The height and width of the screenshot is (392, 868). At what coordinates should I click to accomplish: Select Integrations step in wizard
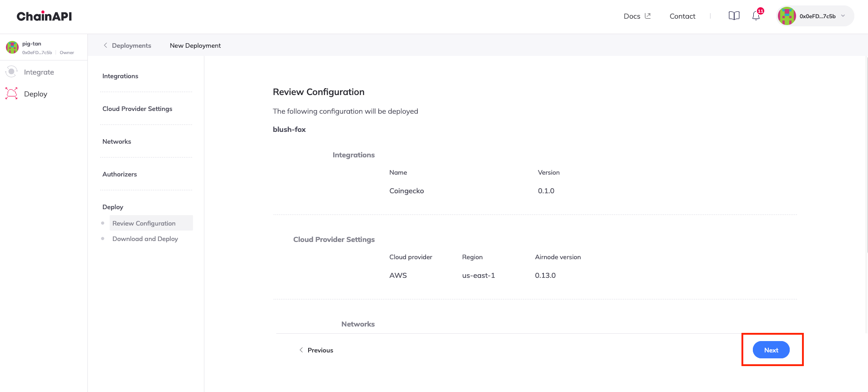(120, 76)
